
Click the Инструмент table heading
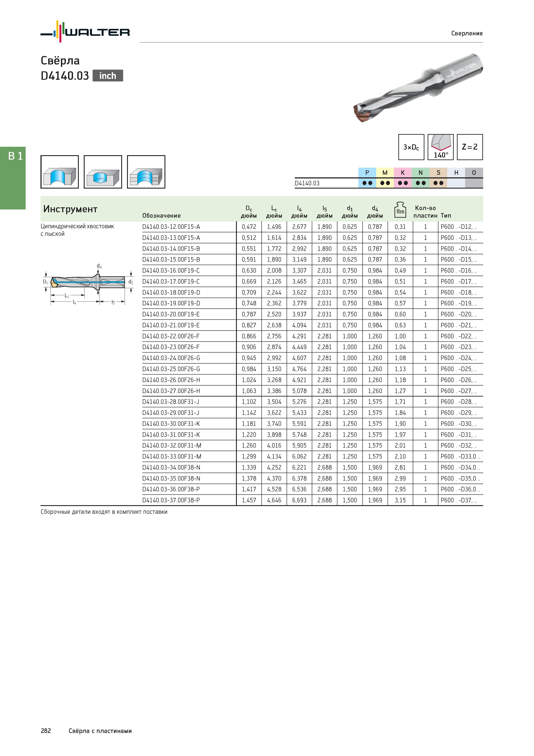70,209
